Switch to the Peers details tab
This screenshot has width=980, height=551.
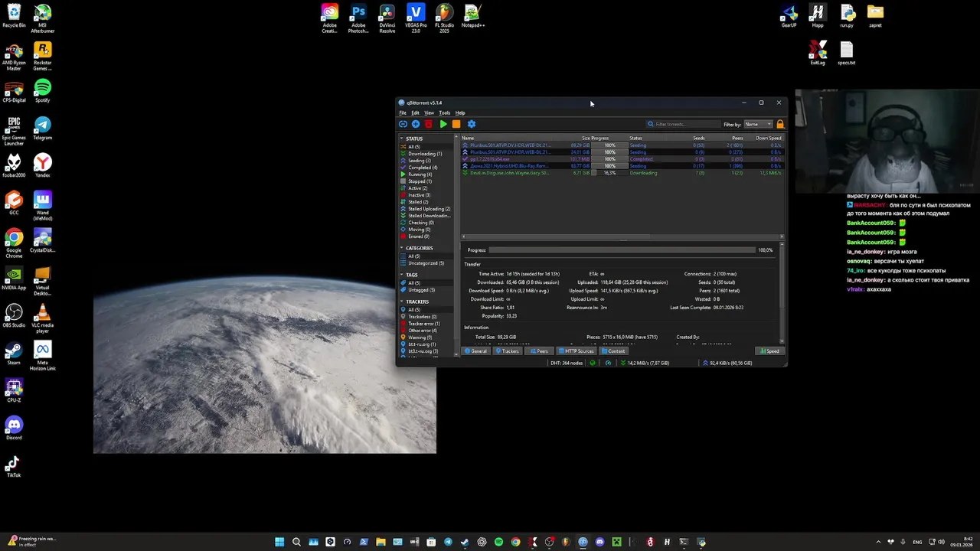click(539, 351)
